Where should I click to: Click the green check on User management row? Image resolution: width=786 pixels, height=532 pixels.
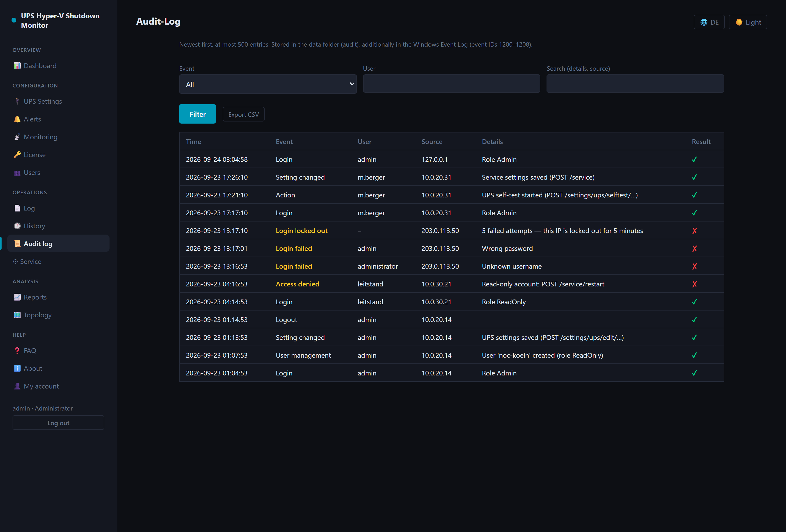pos(694,355)
